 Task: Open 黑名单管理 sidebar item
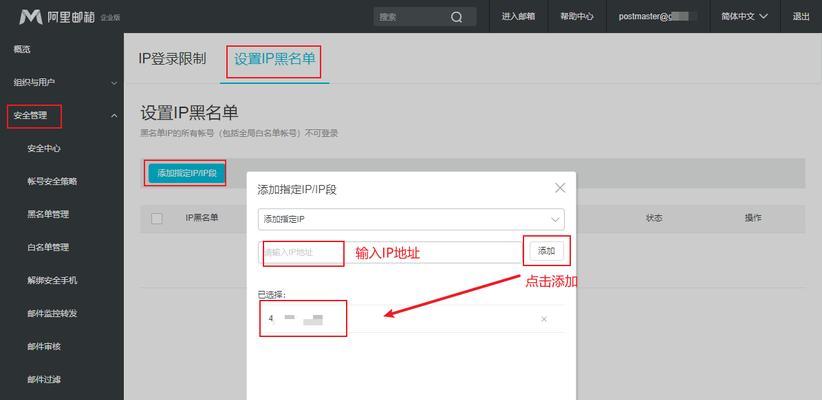click(48, 214)
